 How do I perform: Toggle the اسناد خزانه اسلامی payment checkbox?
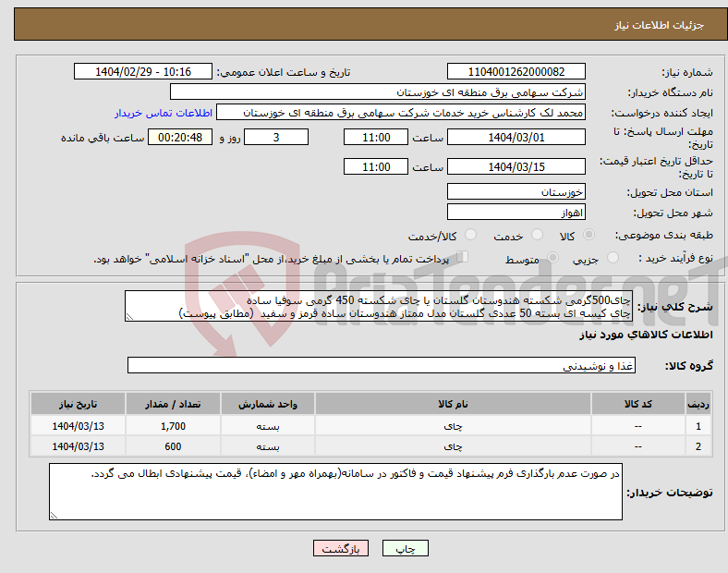463,257
